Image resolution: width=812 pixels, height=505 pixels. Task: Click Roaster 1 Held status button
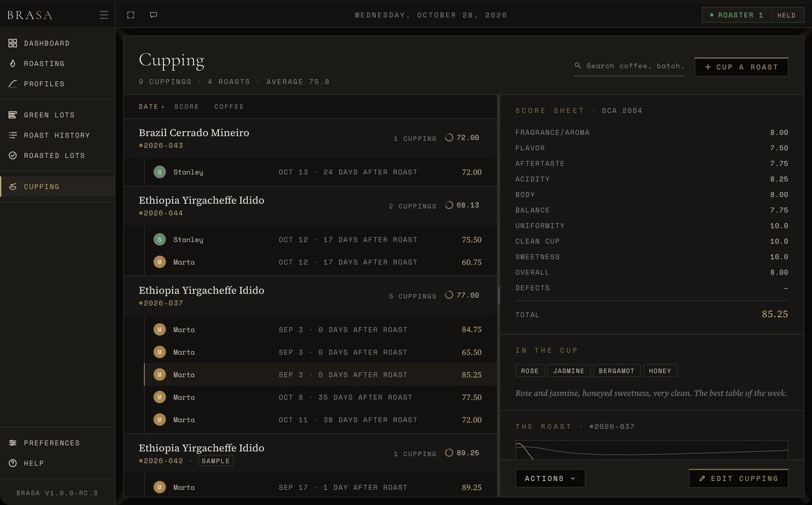click(x=752, y=15)
